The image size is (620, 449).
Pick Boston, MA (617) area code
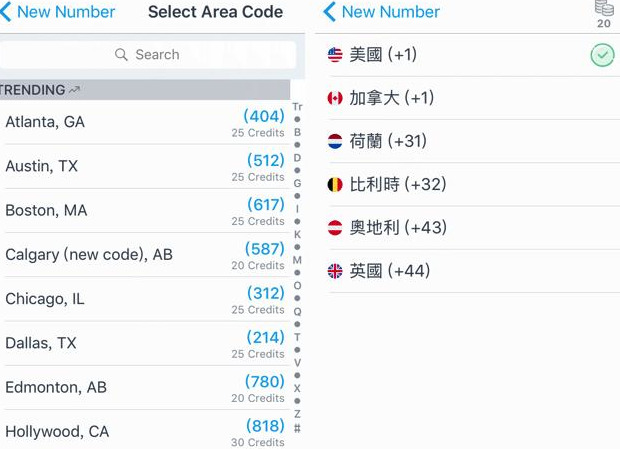click(x=145, y=210)
